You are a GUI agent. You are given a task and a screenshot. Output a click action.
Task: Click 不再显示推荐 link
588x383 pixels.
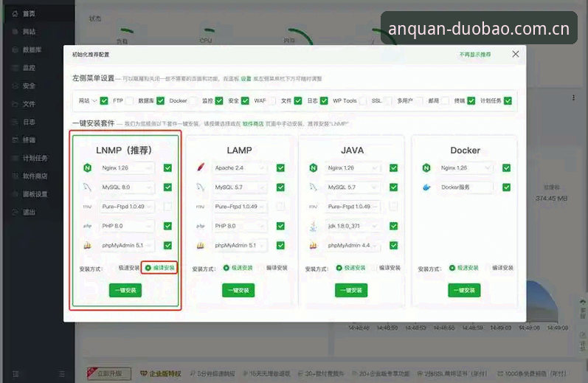coord(475,55)
